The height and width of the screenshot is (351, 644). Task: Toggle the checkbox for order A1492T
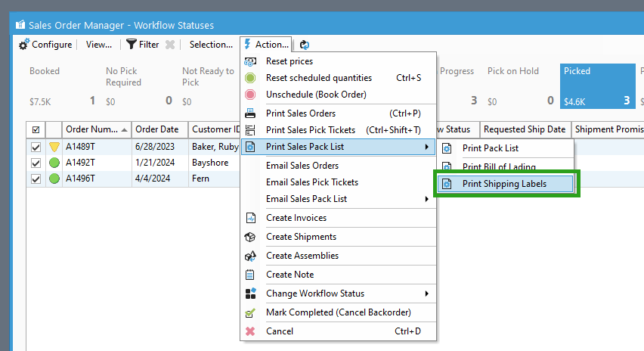36,163
